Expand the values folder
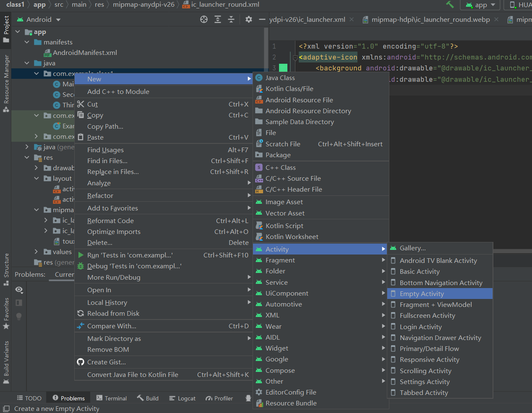The image size is (532, 413). tap(36, 252)
